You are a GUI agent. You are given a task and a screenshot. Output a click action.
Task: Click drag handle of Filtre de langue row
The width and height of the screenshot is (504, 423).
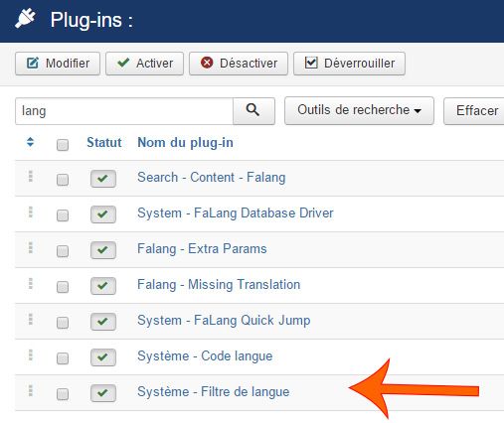tap(31, 391)
